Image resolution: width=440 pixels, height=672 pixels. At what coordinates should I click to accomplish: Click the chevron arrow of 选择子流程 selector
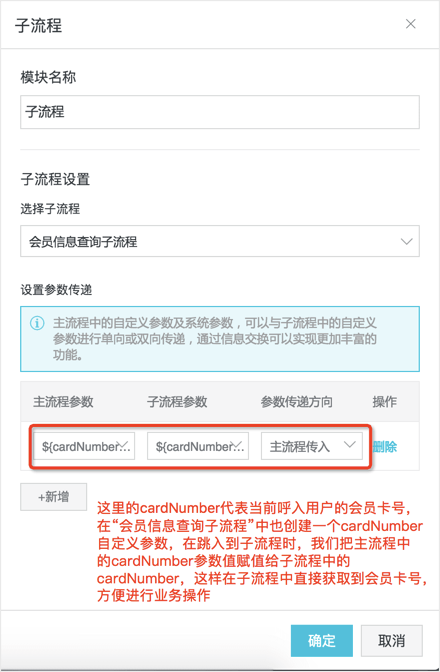[406, 241]
